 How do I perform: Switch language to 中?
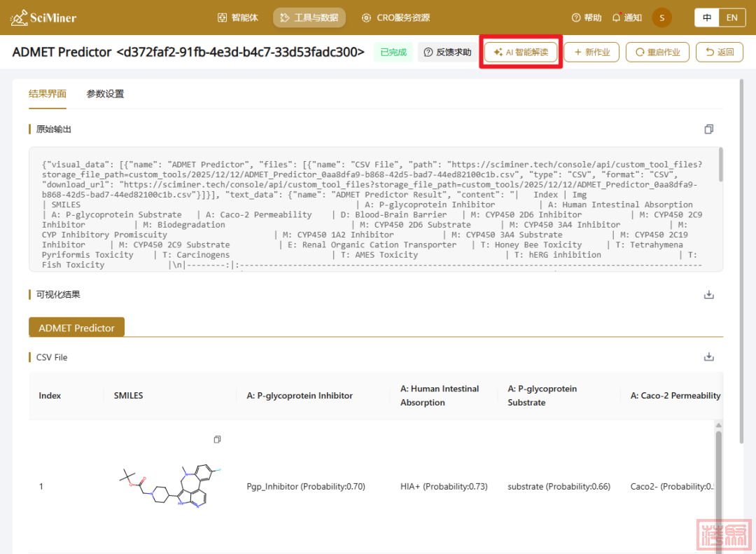point(707,18)
